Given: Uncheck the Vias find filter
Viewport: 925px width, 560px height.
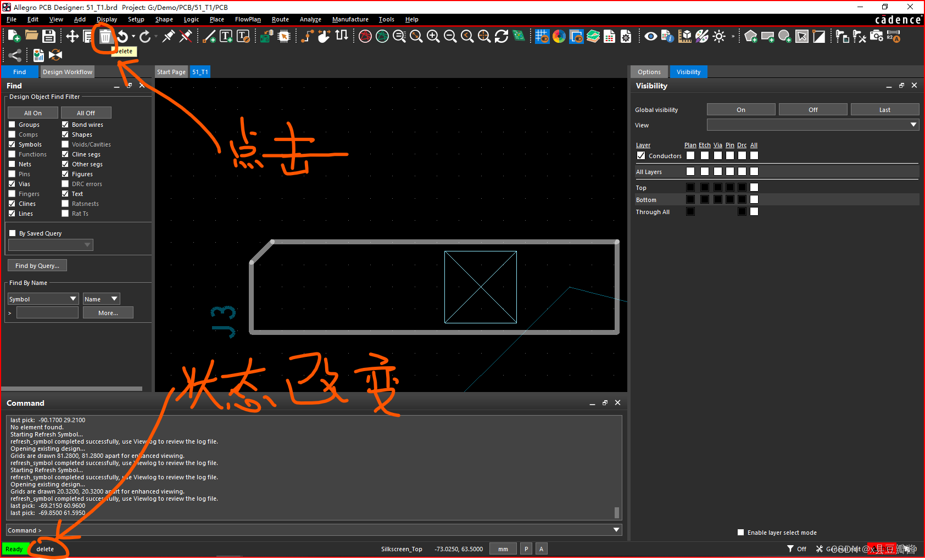Looking at the screenshot, I should (x=12, y=184).
